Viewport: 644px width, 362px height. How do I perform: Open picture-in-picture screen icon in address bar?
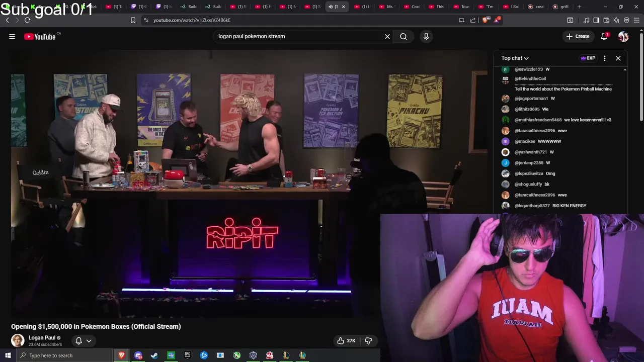coord(461,20)
